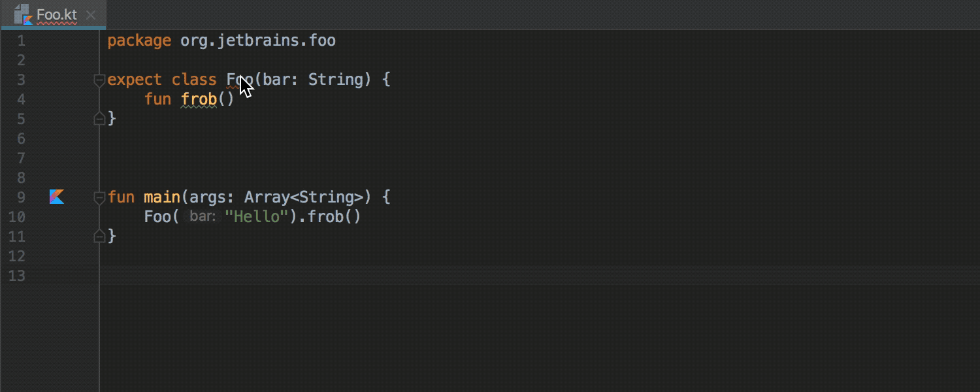The height and width of the screenshot is (392, 980).
Task: Place cursor on the package keyword
Action: [x=139, y=41]
